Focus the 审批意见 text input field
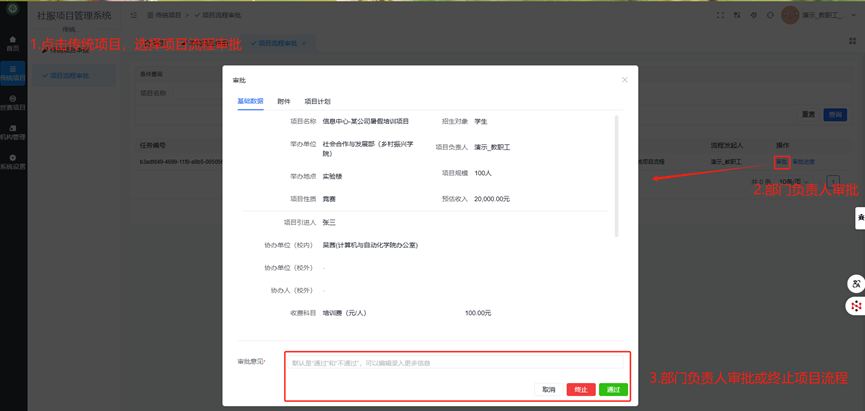Screen dimensions: 865x411 click(x=455, y=362)
